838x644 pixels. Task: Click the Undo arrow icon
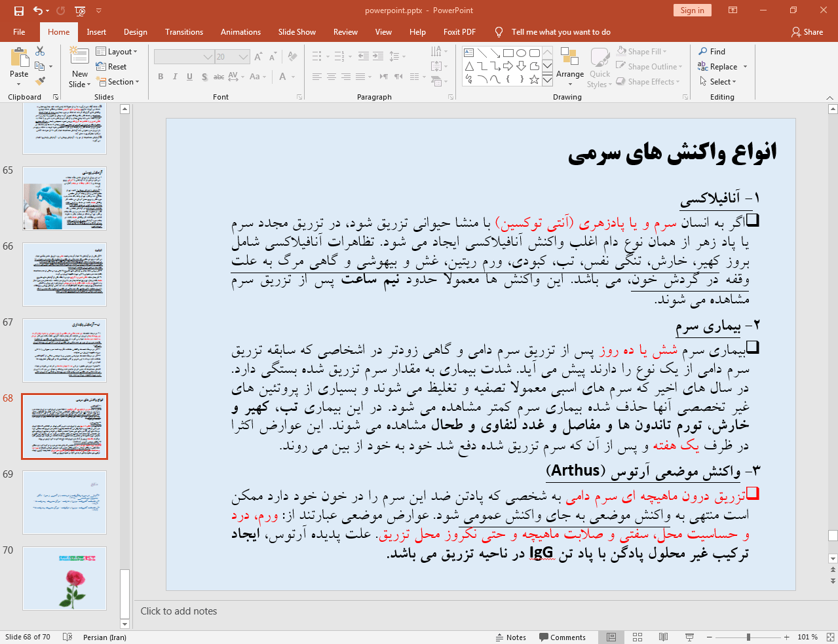pyautogui.click(x=38, y=10)
